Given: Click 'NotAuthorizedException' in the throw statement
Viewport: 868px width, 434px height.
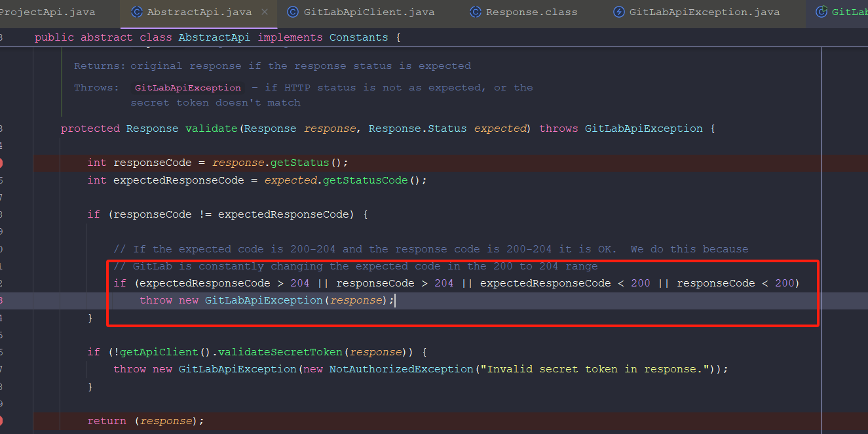Looking at the screenshot, I should click(402, 369).
